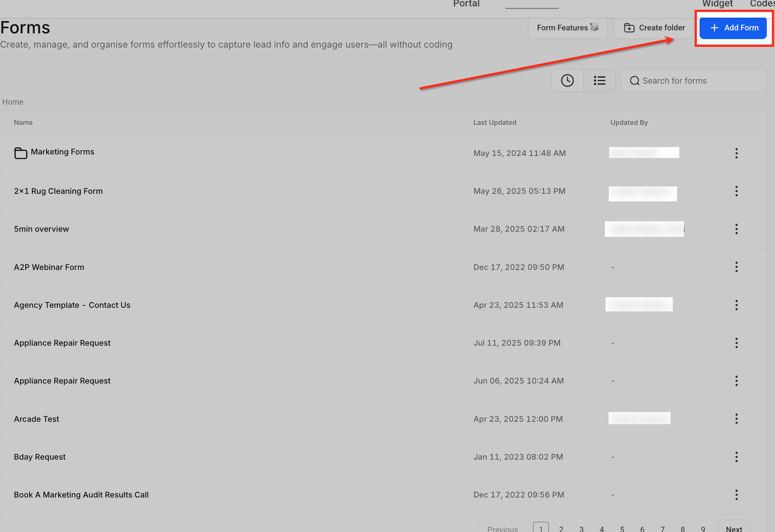Click the Create folder button
Viewport: 775px width, 532px height.
[653, 27]
